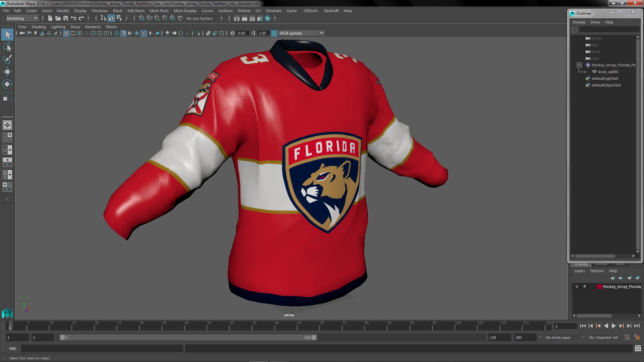The width and height of the screenshot is (644, 362).
Task: Go to start of playback range
Action: (x=583, y=326)
